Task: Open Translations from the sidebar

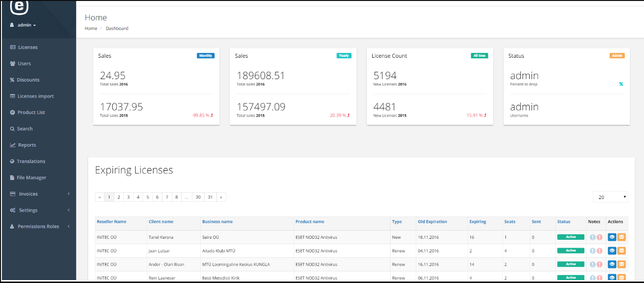Action: click(x=28, y=161)
